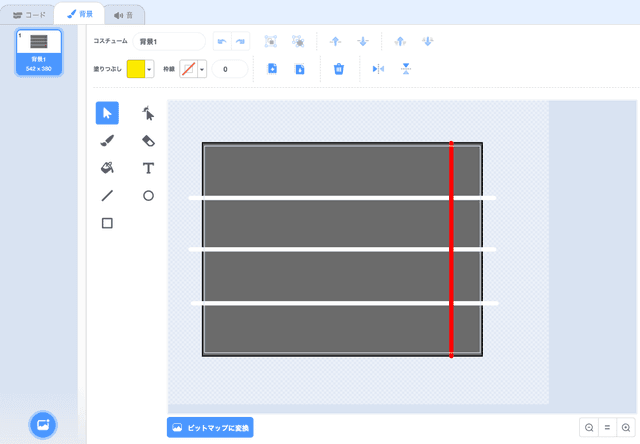This screenshot has height=444, width=640.
Task: Open the 音 sound tab
Action: 128,14
